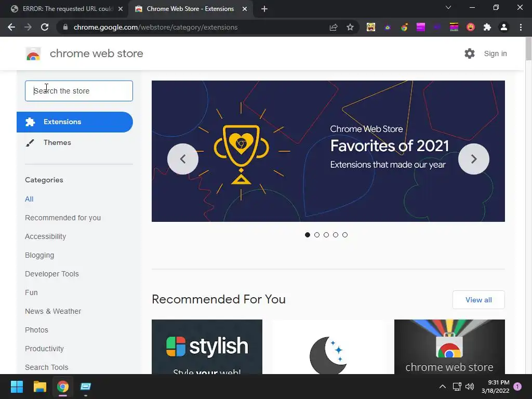The width and height of the screenshot is (532, 399).
Task: Open network status in system tray
Action: point(457,387)
